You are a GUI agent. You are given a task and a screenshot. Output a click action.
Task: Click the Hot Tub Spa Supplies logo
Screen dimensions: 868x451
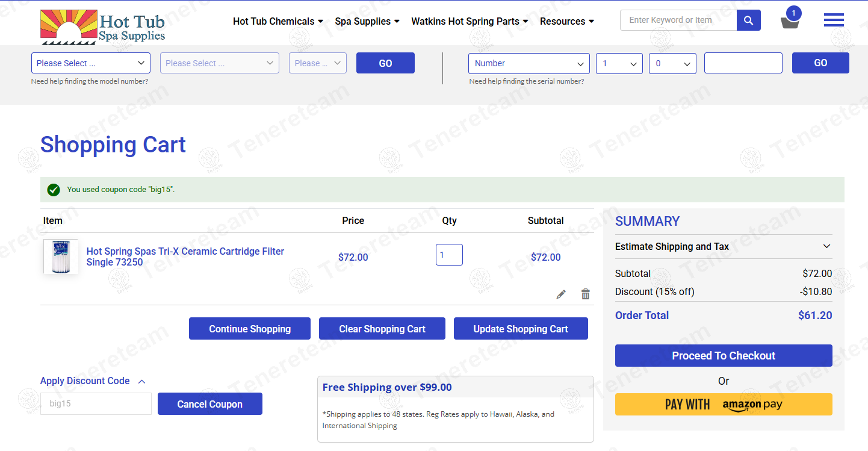point(103,27)
